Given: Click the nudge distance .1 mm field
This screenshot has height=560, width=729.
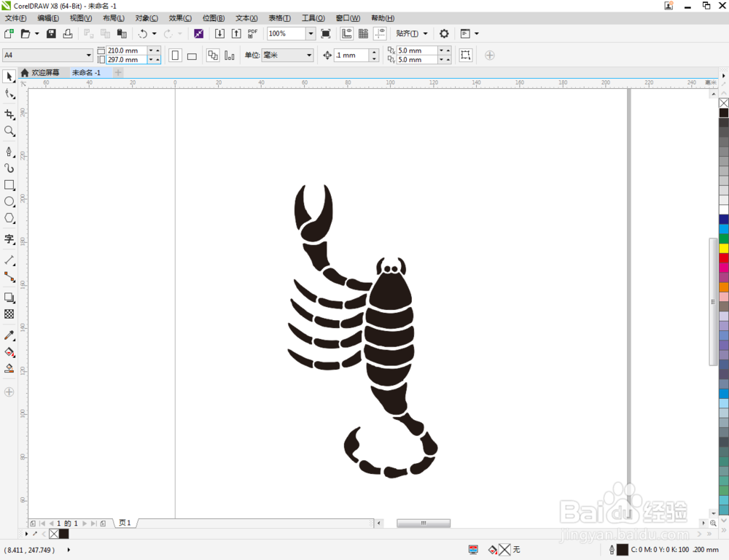Looking at the screenshot, I should pyautogui.click(x=352, y=55).
